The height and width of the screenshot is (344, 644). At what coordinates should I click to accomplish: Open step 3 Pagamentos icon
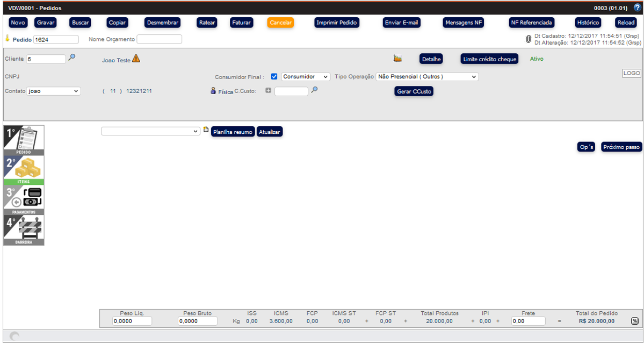point(24,200)
